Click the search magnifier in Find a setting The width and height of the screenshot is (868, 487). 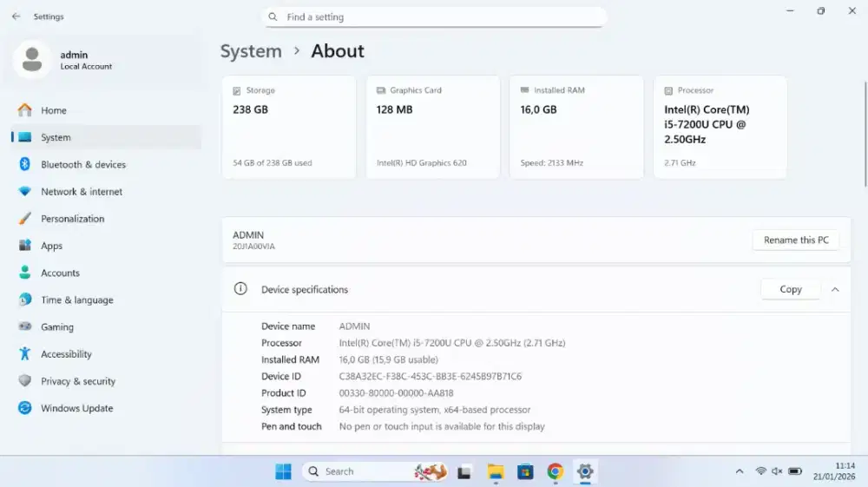click(x=273, y=16)
